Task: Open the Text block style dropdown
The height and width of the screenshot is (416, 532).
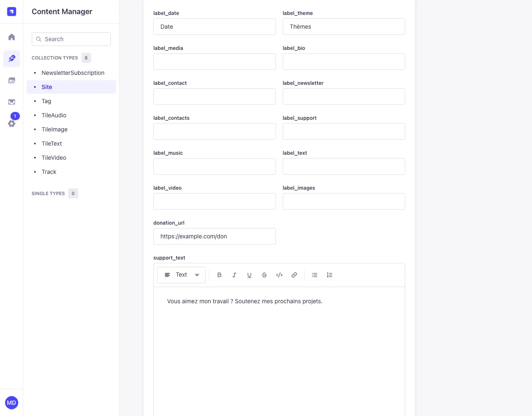Action: coord(182,275)
